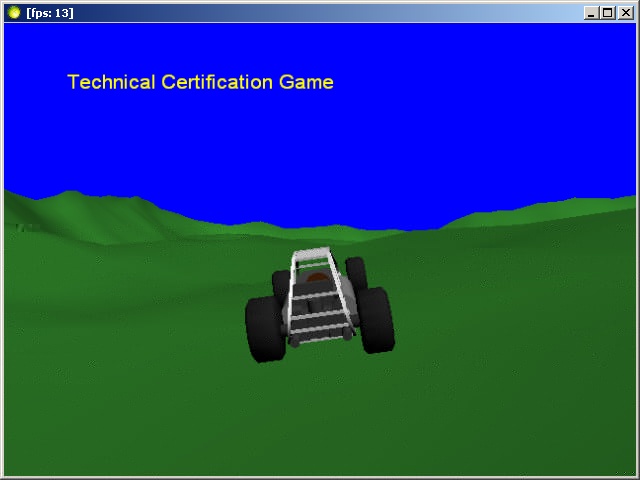Click the yellow application icon in title bar
The image size is (640, 480).
[13, 12]
